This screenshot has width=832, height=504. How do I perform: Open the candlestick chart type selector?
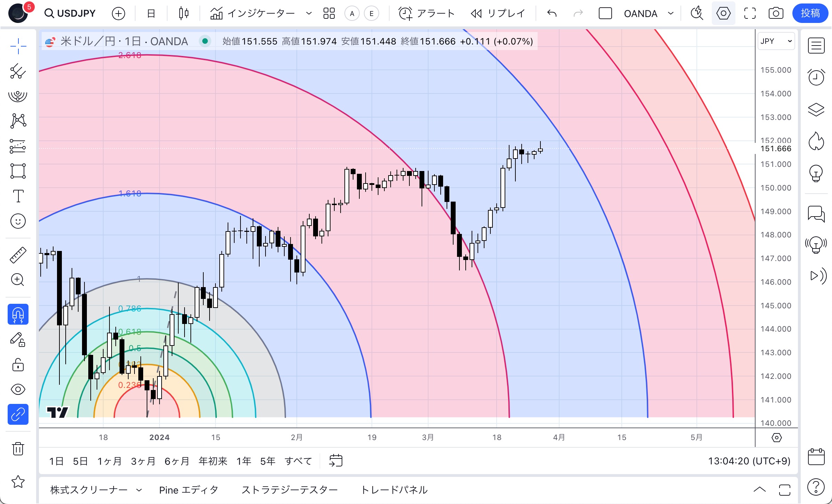point(183,14)
